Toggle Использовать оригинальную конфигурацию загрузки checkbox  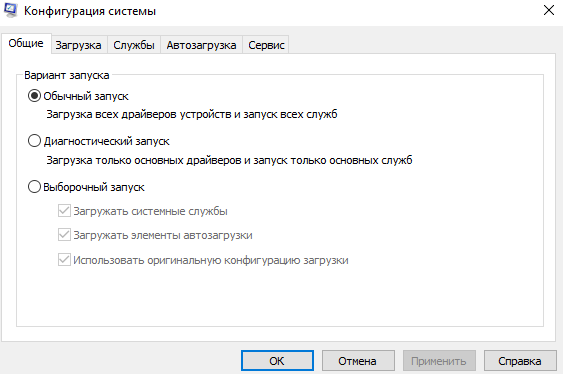[64, 260]
